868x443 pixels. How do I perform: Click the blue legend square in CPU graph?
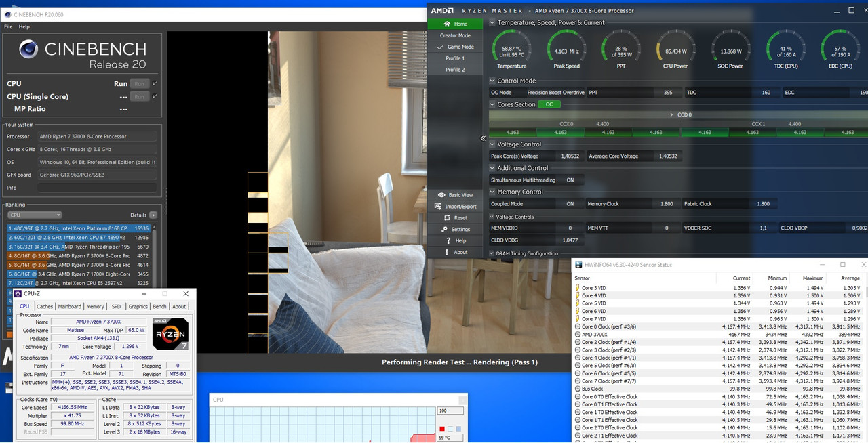click(457, 429)
